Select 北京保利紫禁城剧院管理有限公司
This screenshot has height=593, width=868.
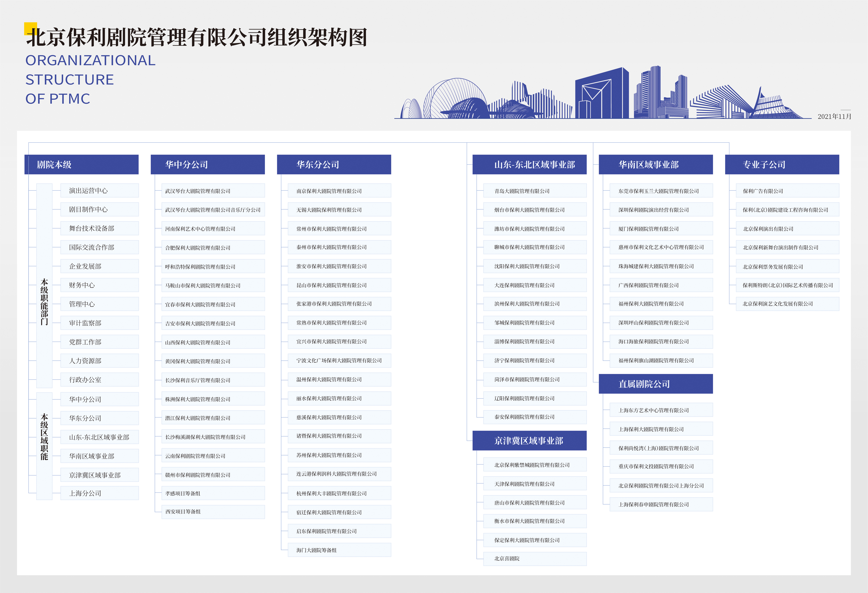click(x=534, y=464)
